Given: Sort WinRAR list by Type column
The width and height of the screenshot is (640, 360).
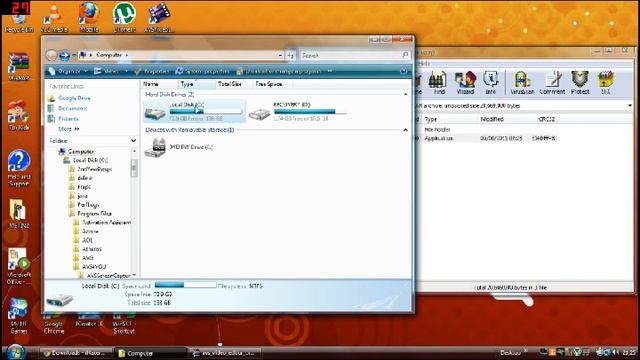Looking at the screenshot, I should [x=449, y=119].
